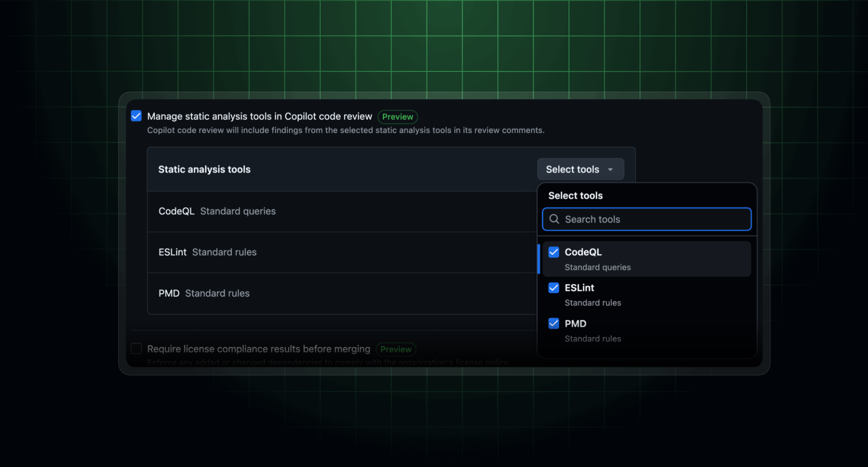Click the blue checkmark icon beside CodeQL

coord(554,252)
